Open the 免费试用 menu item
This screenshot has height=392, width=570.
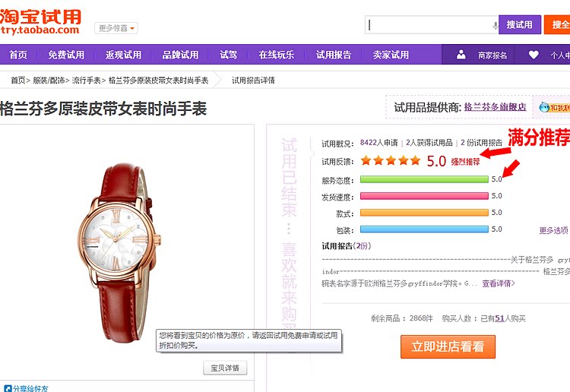66,55
